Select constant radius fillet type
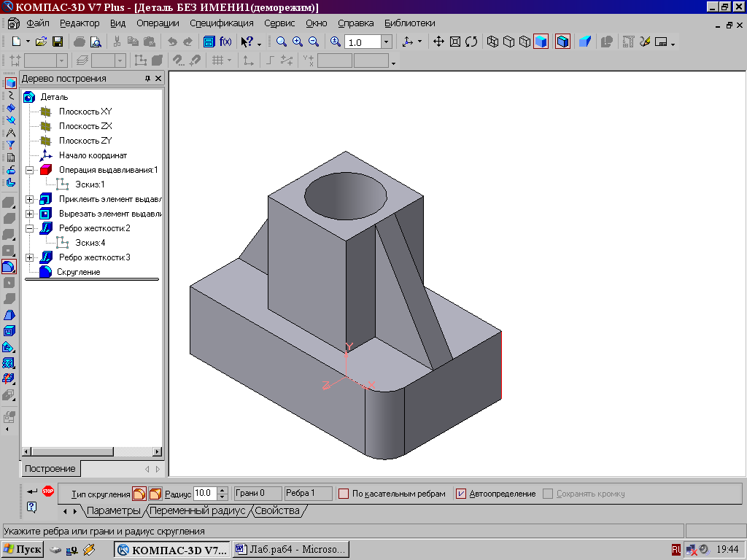Viewport: 747px width, 560px height. point(139,494)
